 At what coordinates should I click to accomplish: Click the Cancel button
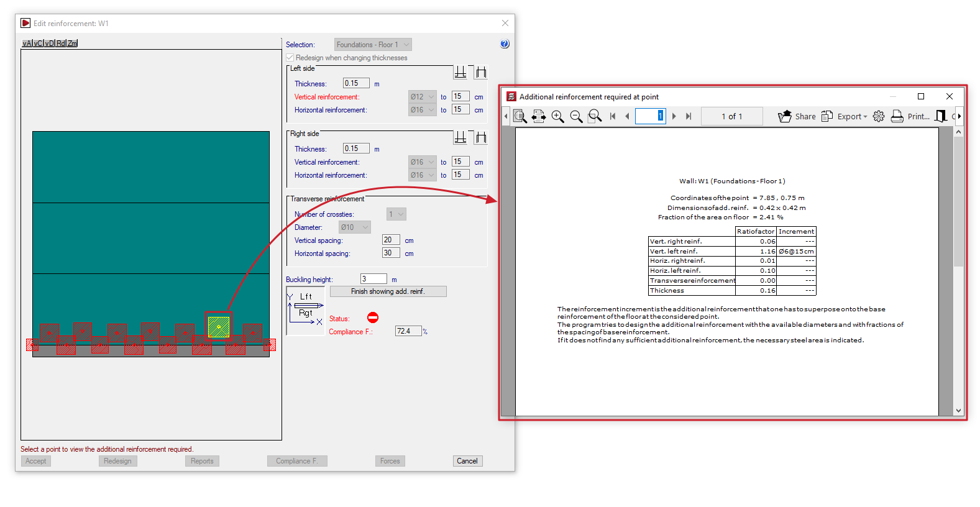467,461
